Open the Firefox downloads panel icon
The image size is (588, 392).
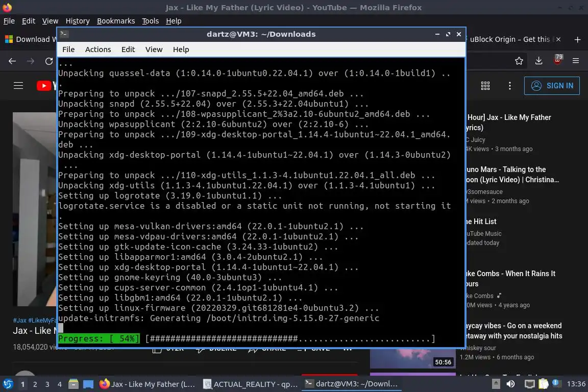tap(539, 61)
